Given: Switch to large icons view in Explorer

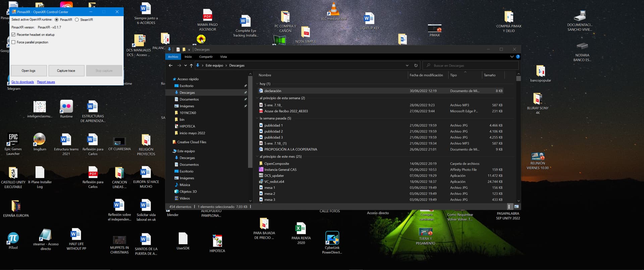Looking at the screenshot, I should 517,207.
